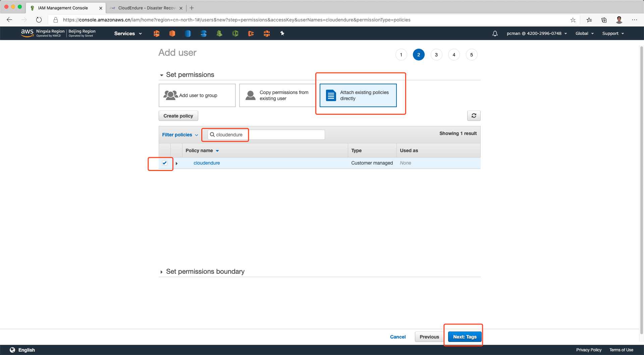The height and width of the screenshot is (355, 644).
Task: Expand the cloudendure policy row details
Action: [x=176, y=163]
